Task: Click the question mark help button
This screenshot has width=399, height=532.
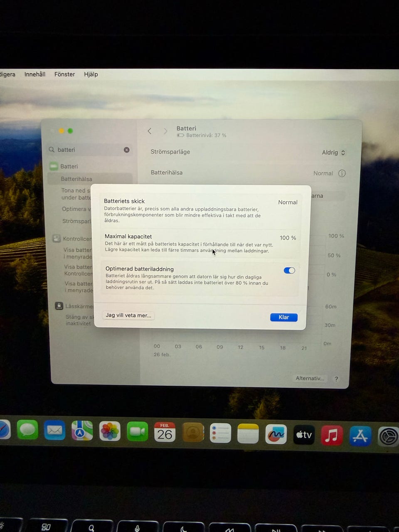Action: tap(336, 379)
